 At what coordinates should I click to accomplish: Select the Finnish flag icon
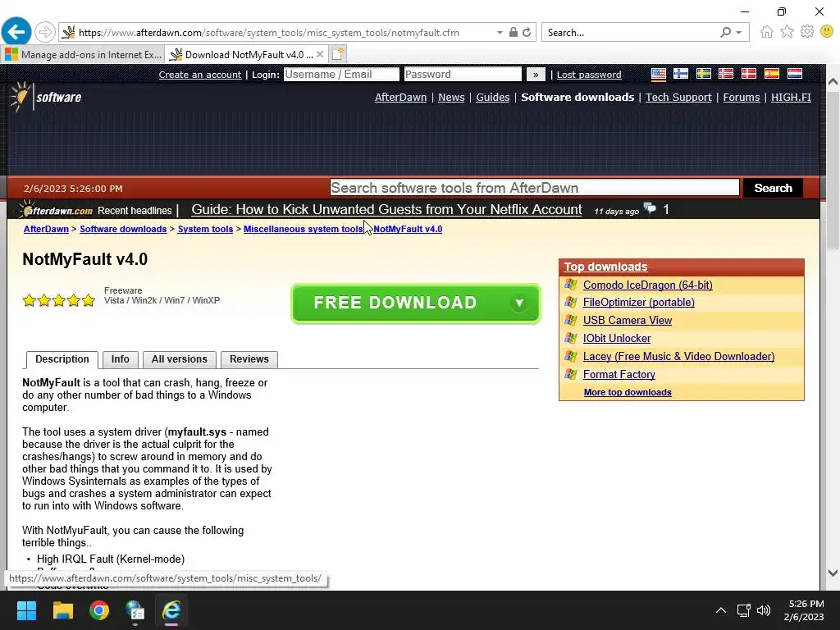click(681, 74)
